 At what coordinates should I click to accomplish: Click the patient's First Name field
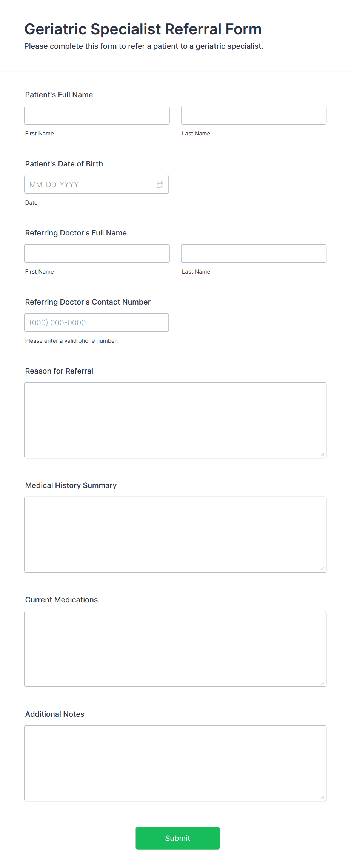pyautogui.click(x=97, y=115)
